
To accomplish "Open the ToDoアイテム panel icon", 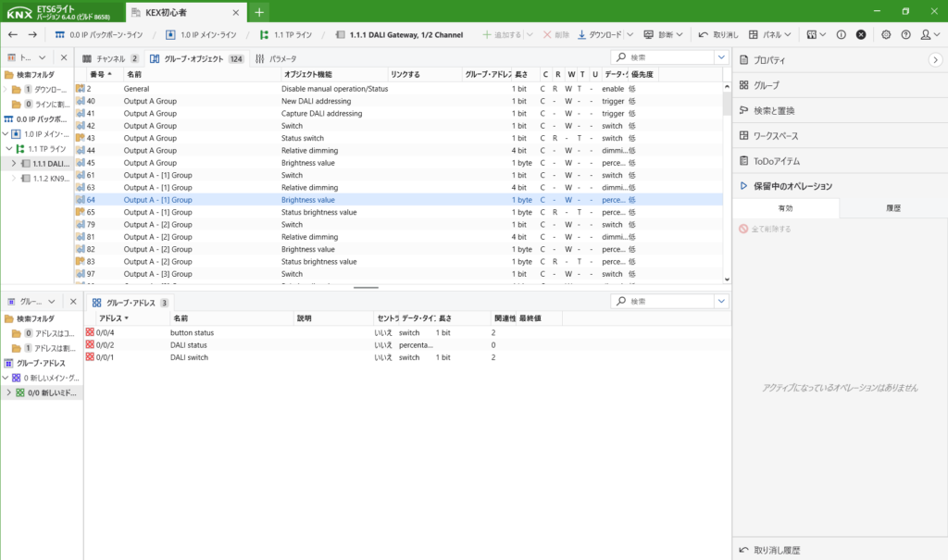I will tap(743, 160).
